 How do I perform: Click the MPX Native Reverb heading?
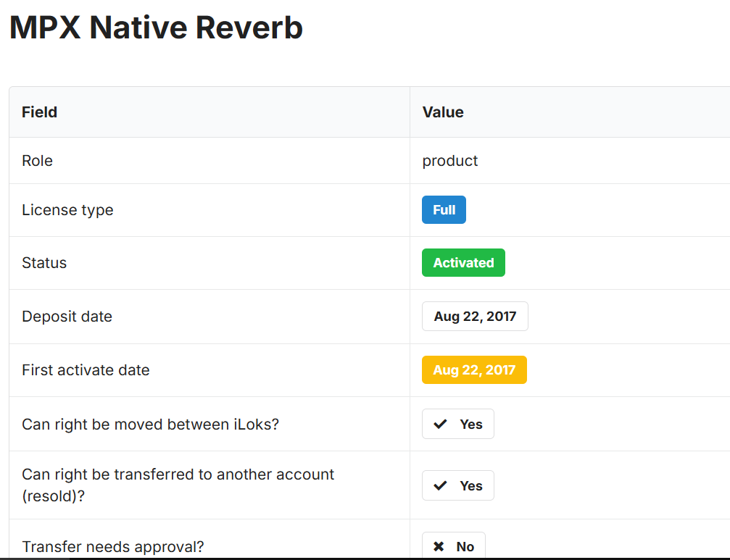pyautogui.click(x=156, y=28)
